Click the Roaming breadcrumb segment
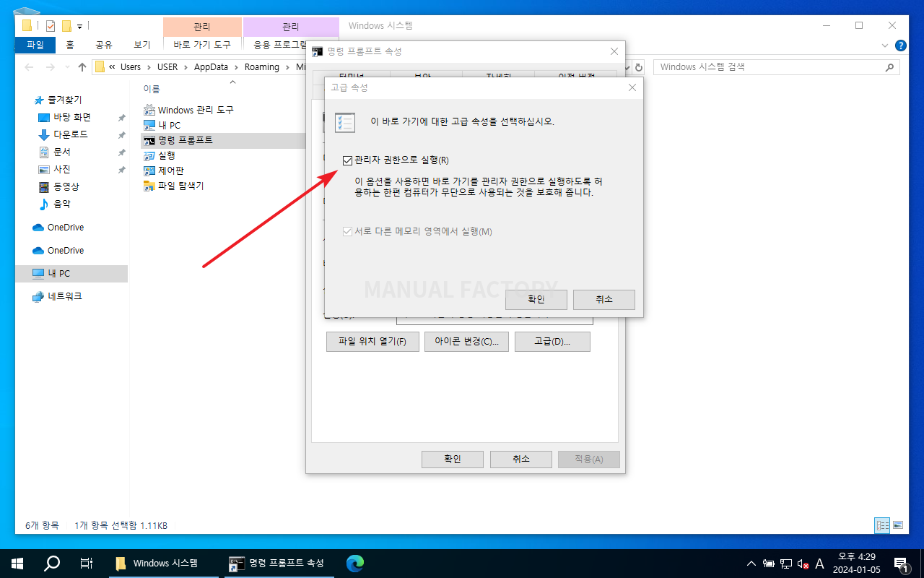Viewport: 924px width, 578px height. (261, 67)
